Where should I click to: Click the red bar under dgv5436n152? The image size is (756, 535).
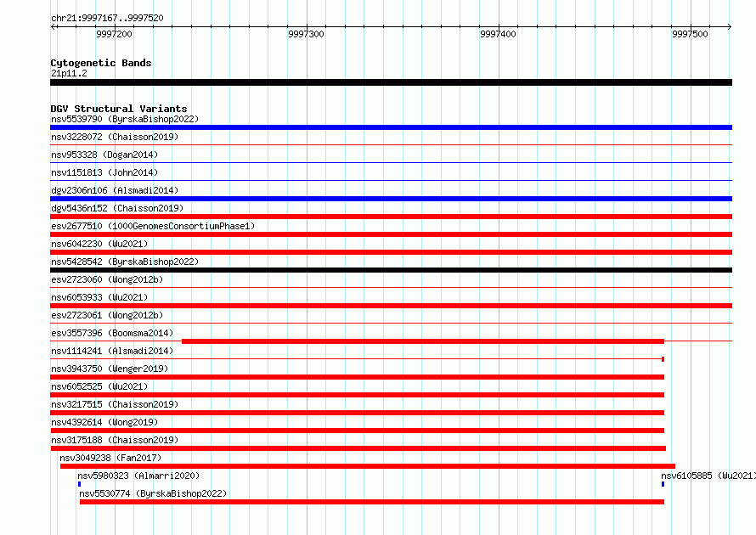pyautogui.click(x=391, y=217)
